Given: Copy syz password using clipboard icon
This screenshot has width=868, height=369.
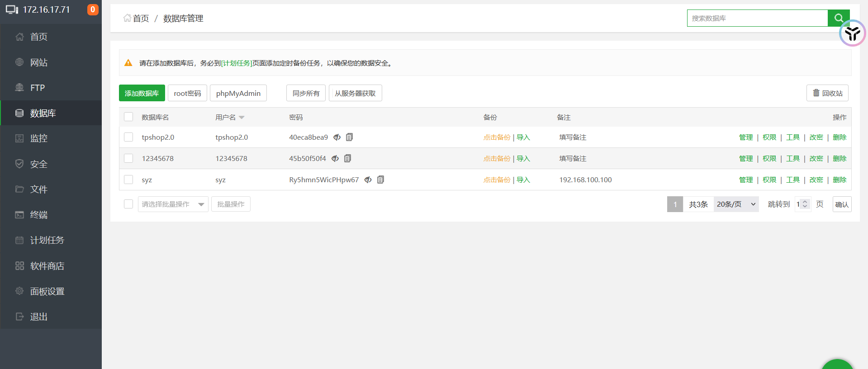Looking at the screenshot, I should click(x=380, y=180).
